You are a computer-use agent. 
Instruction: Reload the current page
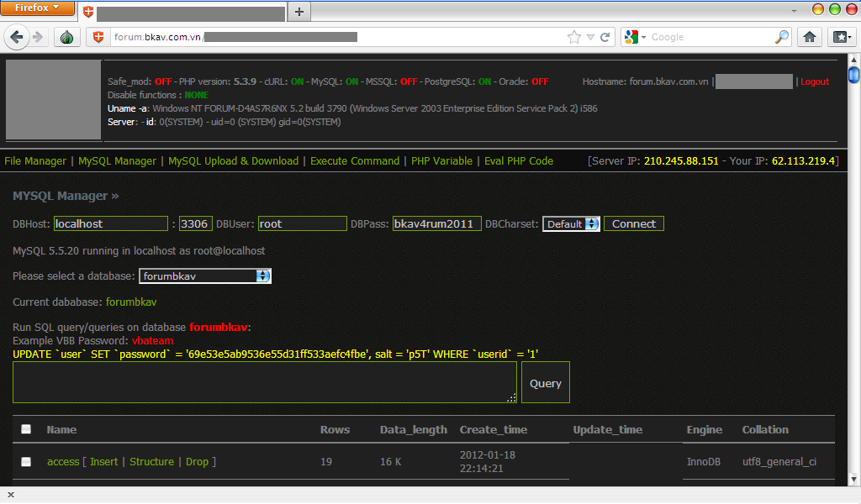pyautogui.click(x=605, y=37)
